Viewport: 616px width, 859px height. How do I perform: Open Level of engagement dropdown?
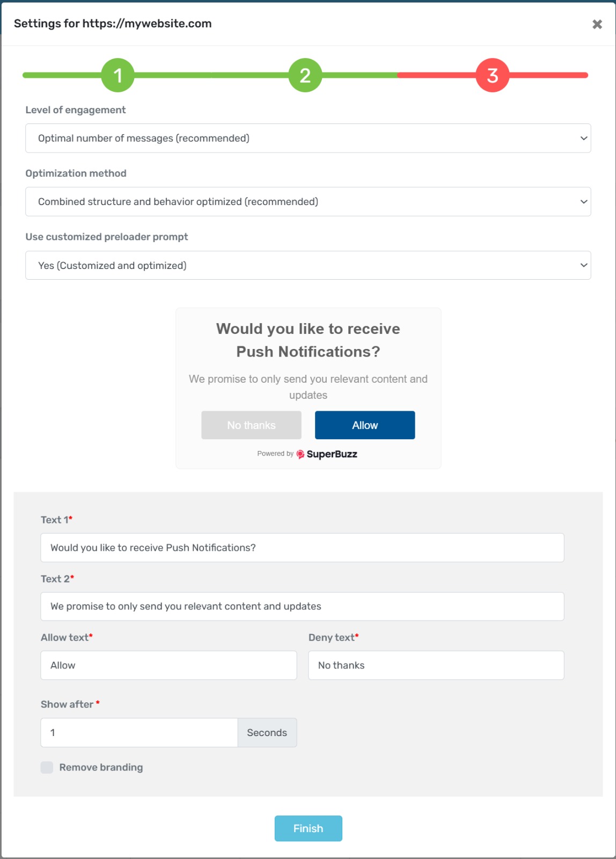point(308,139)
